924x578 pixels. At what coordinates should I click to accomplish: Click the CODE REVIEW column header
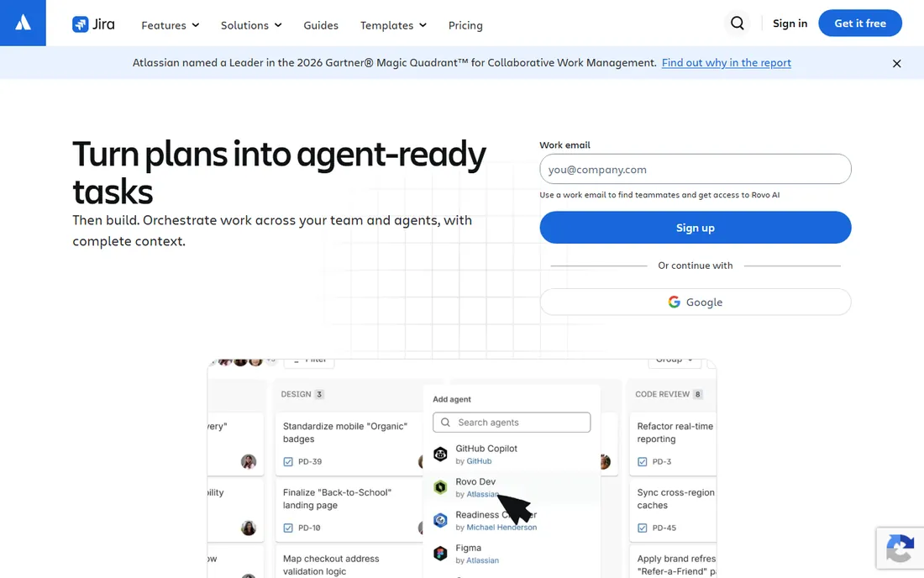point(663,394)
